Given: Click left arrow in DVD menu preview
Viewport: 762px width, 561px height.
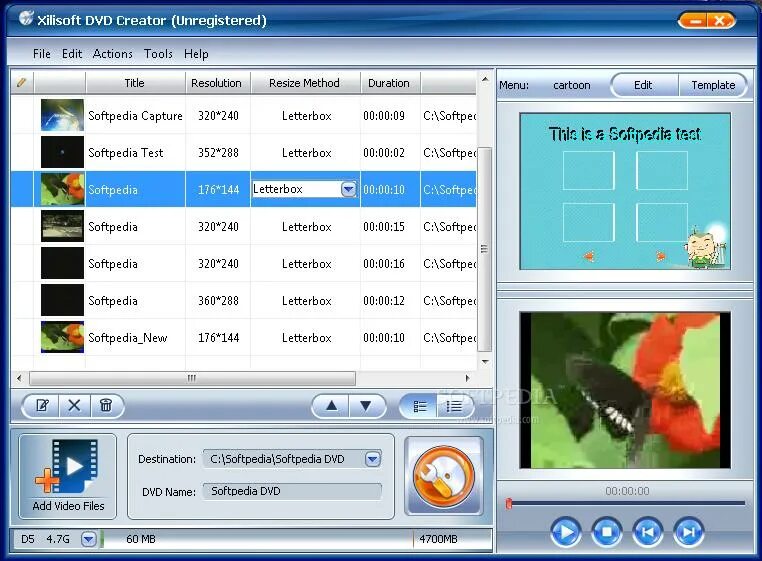Looking at the screenshot, I should point(589,256).
